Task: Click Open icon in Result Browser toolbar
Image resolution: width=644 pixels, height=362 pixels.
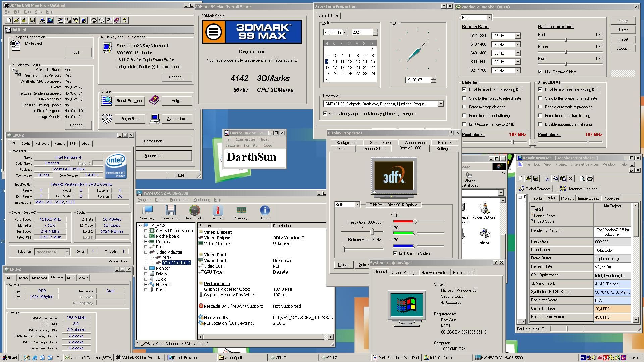Action: [x=528, y=179]
